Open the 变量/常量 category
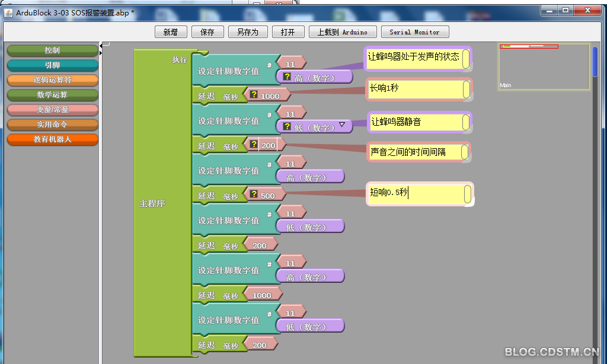Screen dimensions: 607x364 click(x=52, y=110)
